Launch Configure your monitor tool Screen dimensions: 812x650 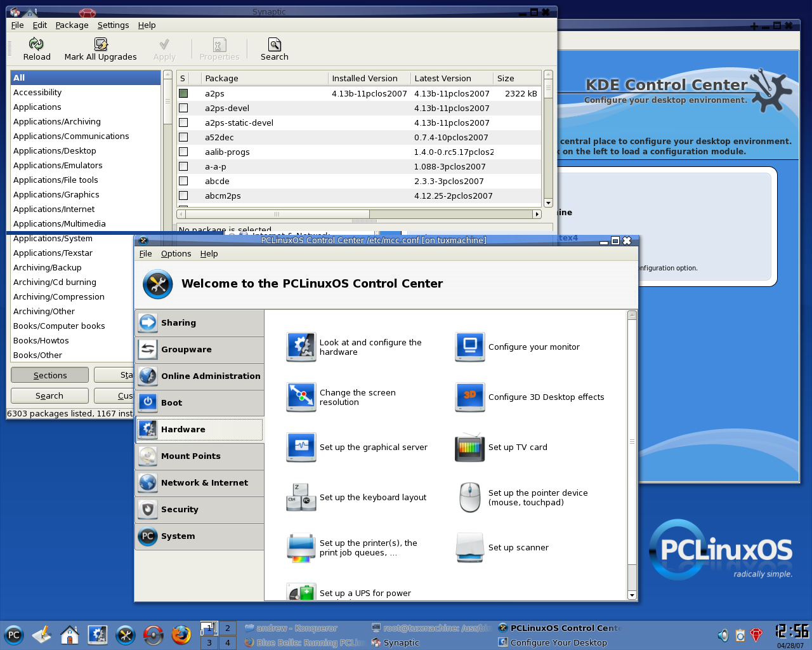click(518, 347)
